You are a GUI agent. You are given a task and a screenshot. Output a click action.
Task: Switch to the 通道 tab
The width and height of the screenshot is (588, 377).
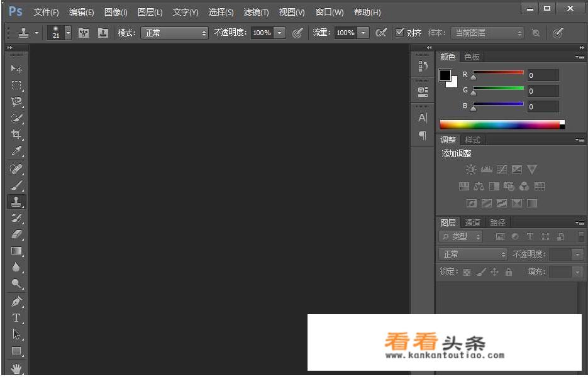472,223
